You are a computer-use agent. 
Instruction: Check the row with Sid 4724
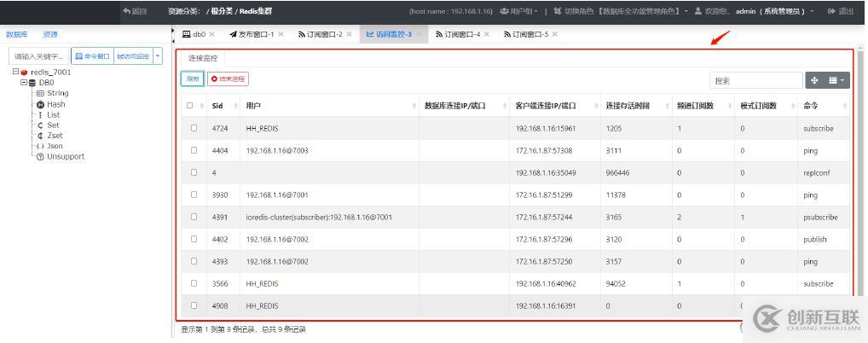(x=194, y=128)
